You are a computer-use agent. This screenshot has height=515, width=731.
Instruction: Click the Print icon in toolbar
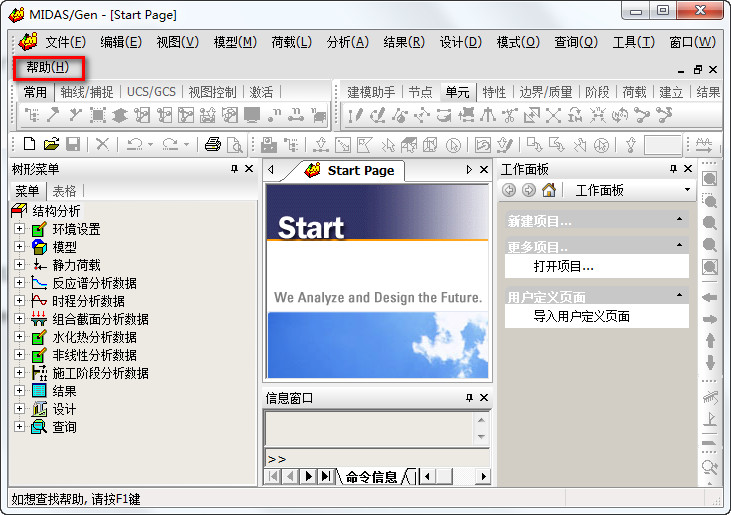coord(213,144)
